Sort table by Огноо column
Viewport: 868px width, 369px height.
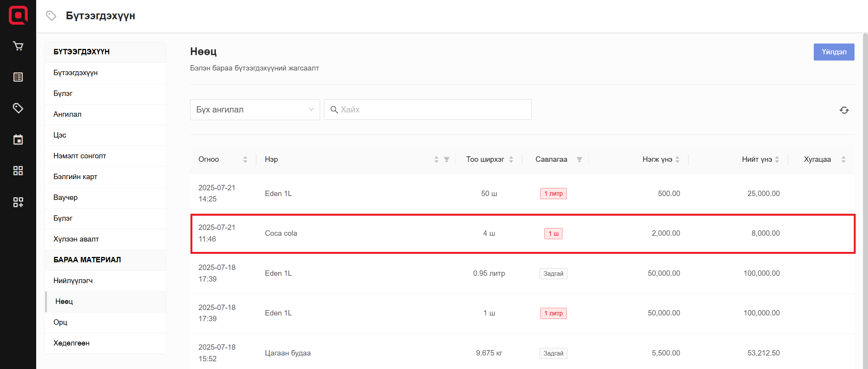coord(245,159)
